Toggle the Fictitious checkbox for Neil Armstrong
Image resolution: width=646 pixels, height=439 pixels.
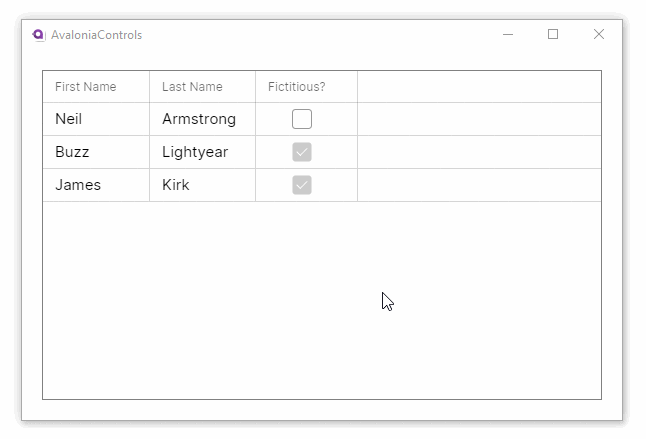click(302, 119)
